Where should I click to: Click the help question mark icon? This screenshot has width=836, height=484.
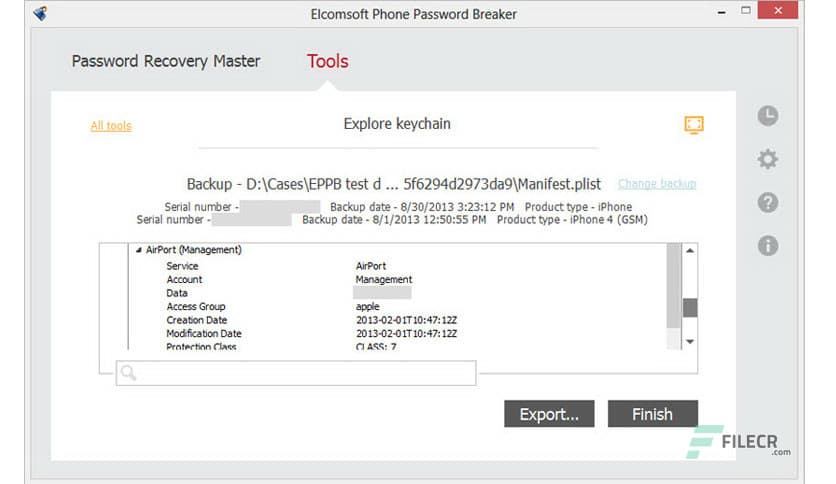click(x=768, y=203)
